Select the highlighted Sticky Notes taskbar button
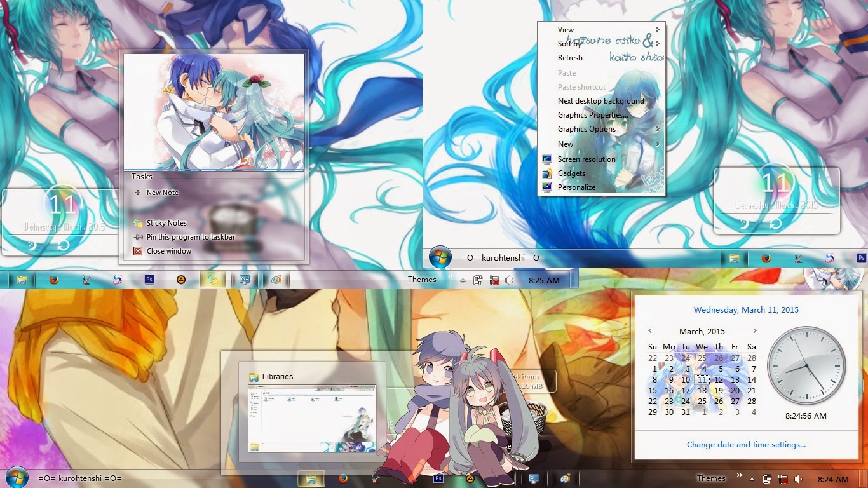The image size is (868, 488). tap(213, 279)
